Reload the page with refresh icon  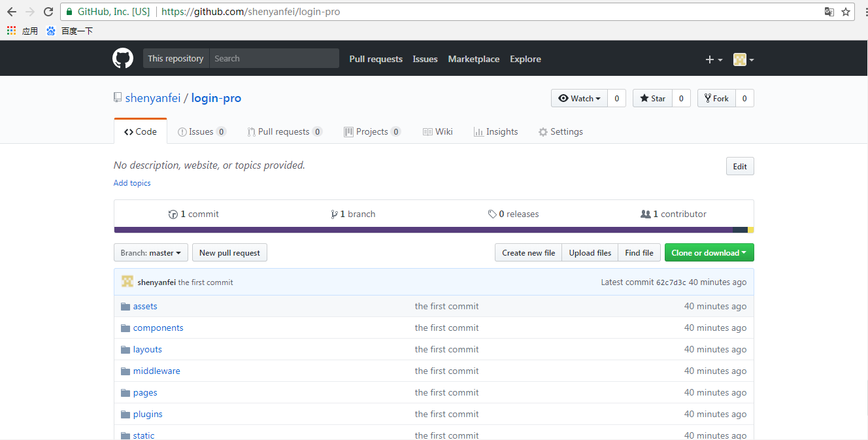coord(48,12)
